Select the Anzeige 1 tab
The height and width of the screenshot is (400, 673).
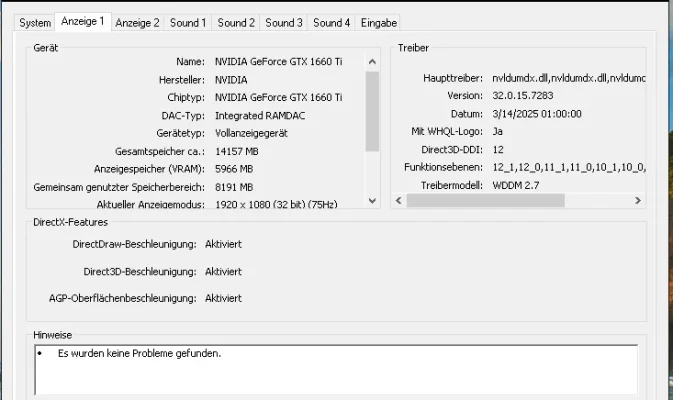coord(83,21)
